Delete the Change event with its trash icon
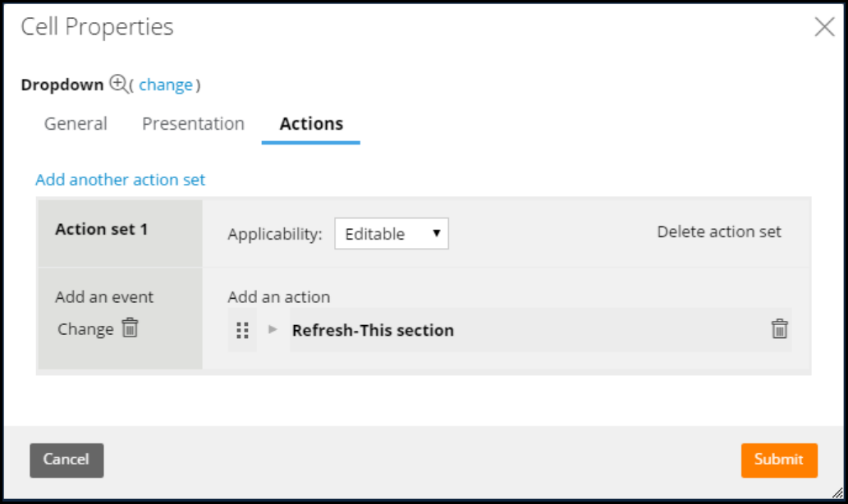 (131, 328)
